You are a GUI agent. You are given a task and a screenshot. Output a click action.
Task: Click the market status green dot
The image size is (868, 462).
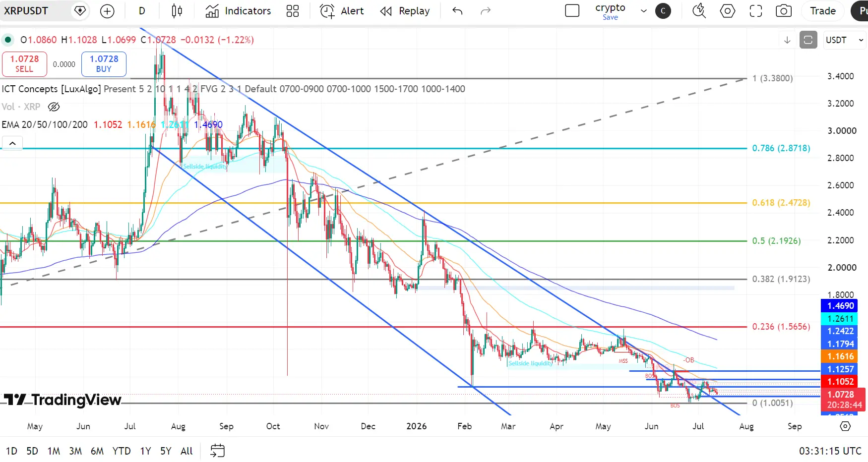coord(8,40)
